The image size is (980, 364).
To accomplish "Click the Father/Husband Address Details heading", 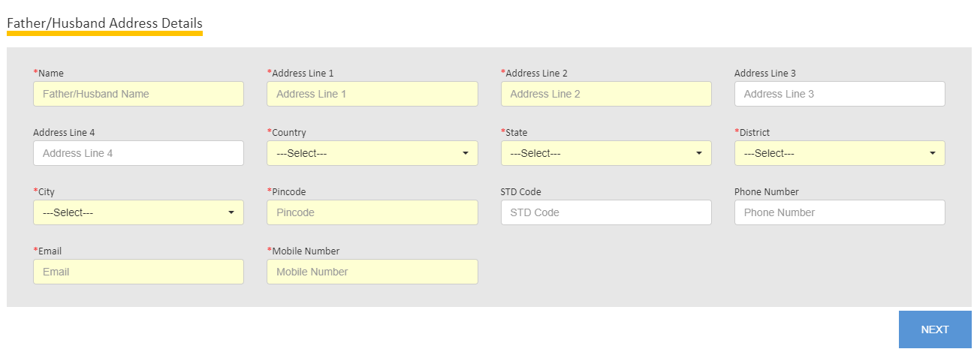I will point(104,23).
